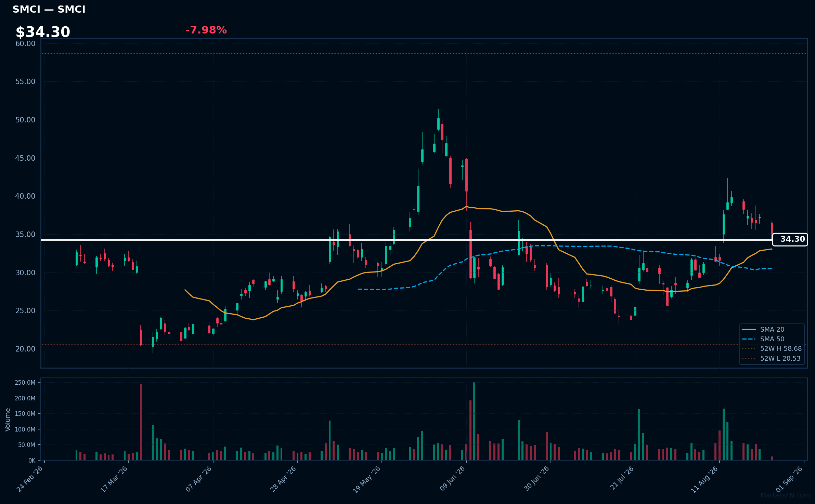Viewport: 815px width, 504px height.
Task: Click the 28 Apr '26 date label
Action: point(283,479)
